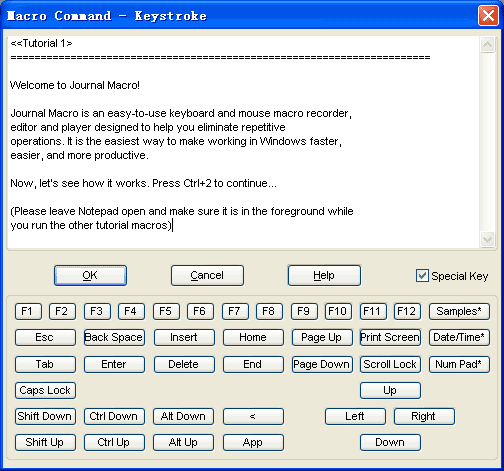Add the Esc special key
The image size is (504, 471).
(45, 337)
